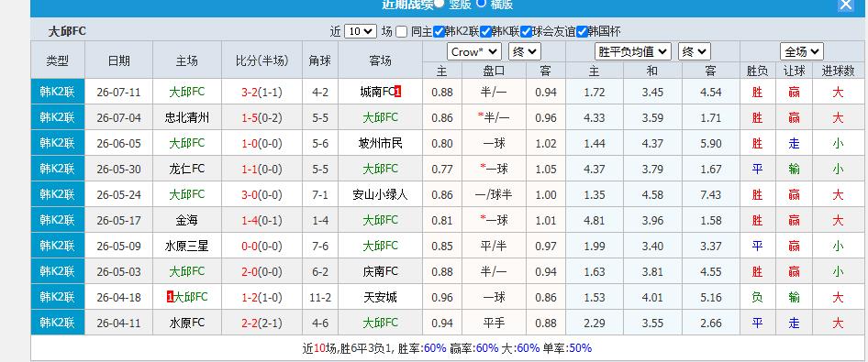Viewport: 868px width, 362px height.
Task: Open the 1-5 score against 忠北清州
Action: (x=250, y=117)
